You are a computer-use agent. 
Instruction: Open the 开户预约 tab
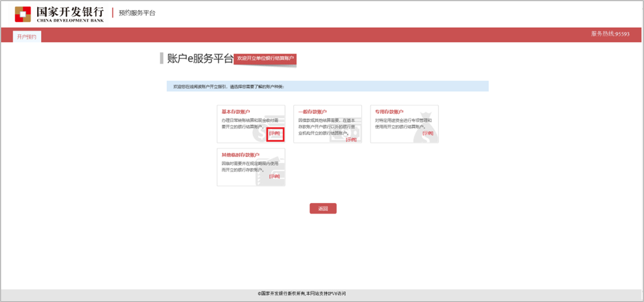pyautogui.click(x=27, y=37)
